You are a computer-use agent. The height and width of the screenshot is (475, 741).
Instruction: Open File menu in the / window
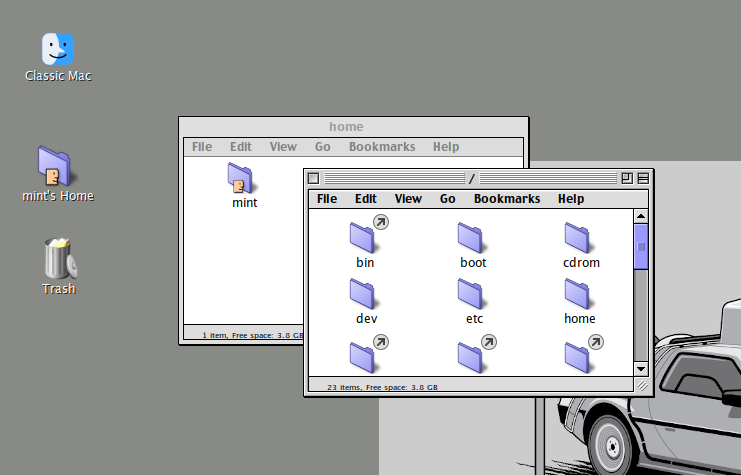point(327,199)
